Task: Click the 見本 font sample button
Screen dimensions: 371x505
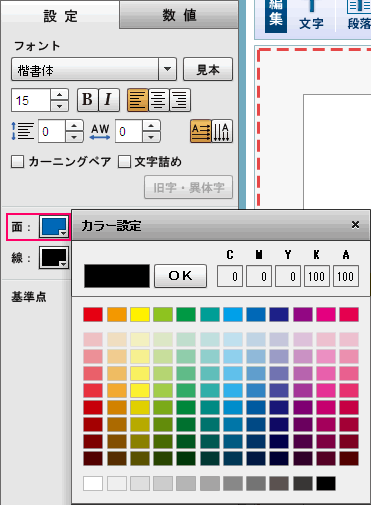Action: [x=208, y=69]
